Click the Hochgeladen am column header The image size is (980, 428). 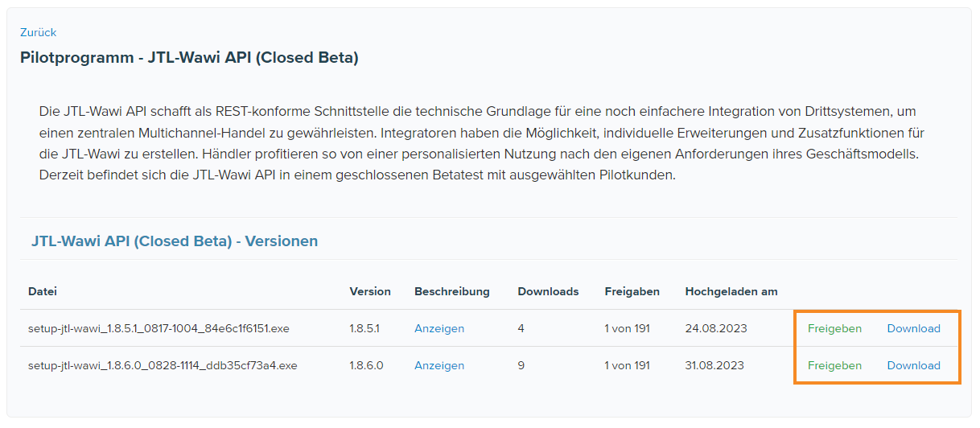click(731, 291)
